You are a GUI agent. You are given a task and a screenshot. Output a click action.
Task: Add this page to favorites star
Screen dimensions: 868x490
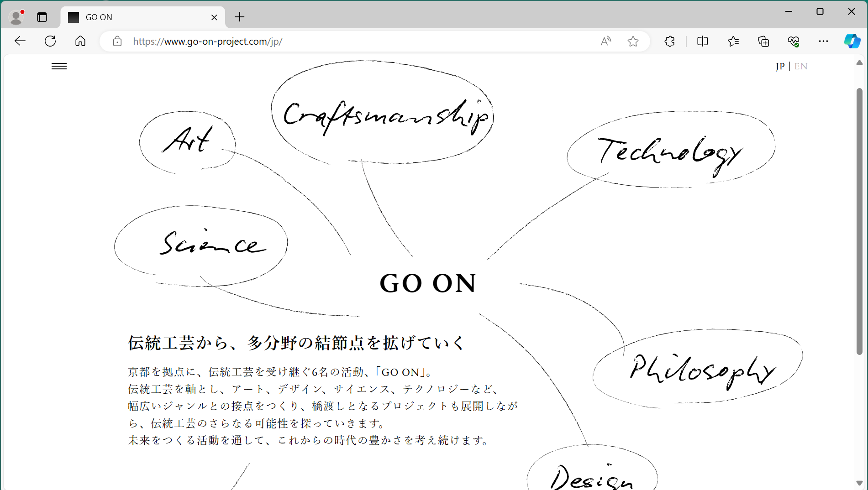633,42
